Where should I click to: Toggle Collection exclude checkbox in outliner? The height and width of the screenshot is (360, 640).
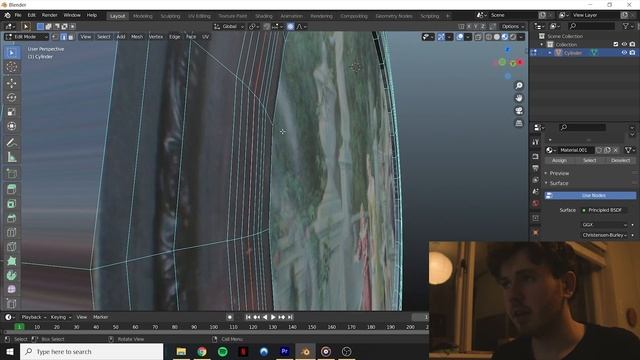pyautogui.click(x=616, y=44)
